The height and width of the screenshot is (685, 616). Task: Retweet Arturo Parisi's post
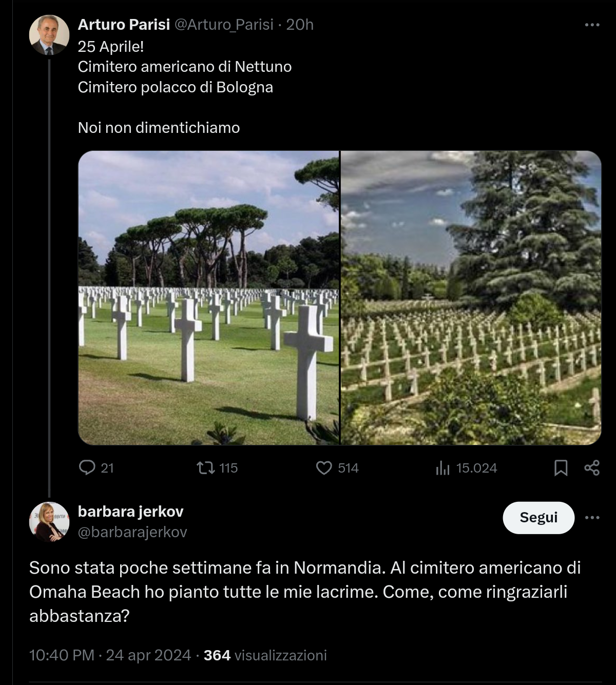pos(207,467)
